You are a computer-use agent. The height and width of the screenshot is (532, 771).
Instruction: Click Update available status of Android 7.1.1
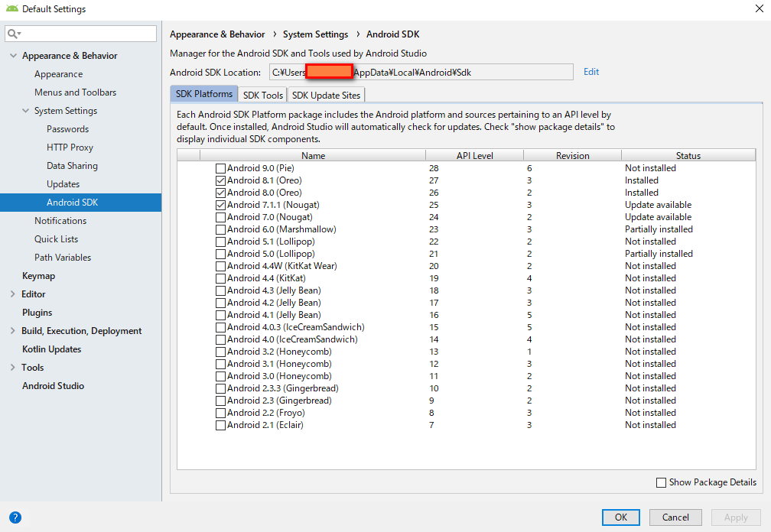pyautogui.click(x=659, y=205)
